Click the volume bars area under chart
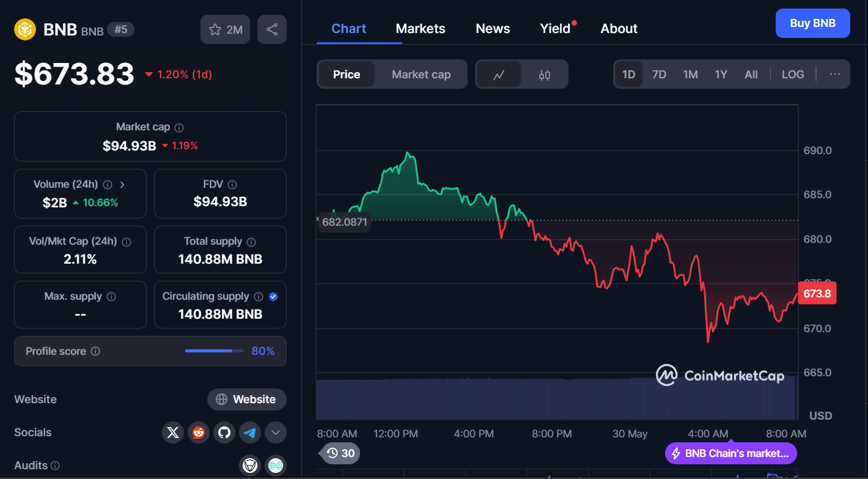This screenshot has height=479, width=868. tap(557, 398)
